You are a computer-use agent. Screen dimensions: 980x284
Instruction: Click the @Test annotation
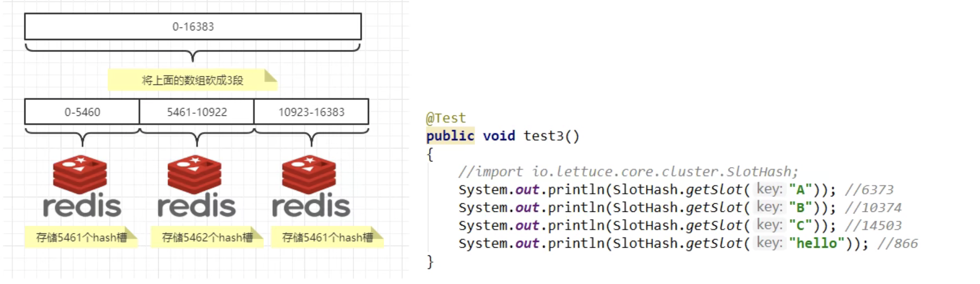coord(446,118)
